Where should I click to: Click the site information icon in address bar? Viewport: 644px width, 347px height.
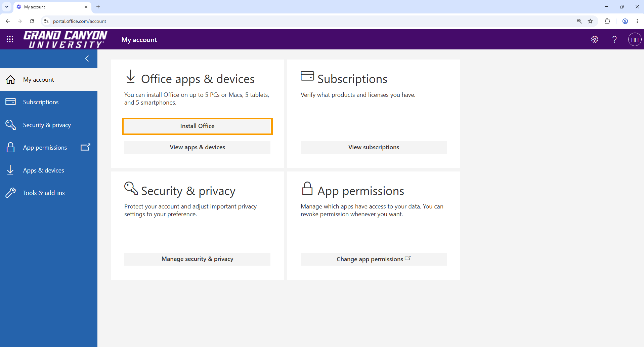pos(46,21)
